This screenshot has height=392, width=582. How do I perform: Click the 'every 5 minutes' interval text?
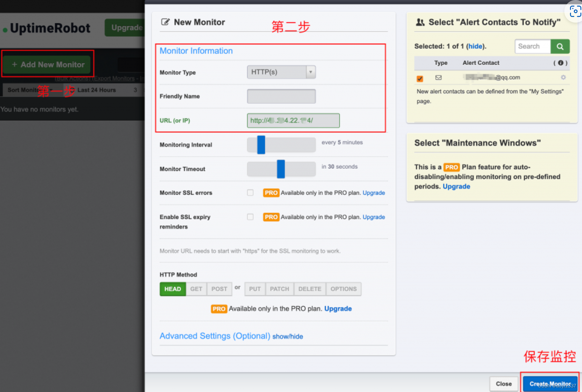pos(342,142)
